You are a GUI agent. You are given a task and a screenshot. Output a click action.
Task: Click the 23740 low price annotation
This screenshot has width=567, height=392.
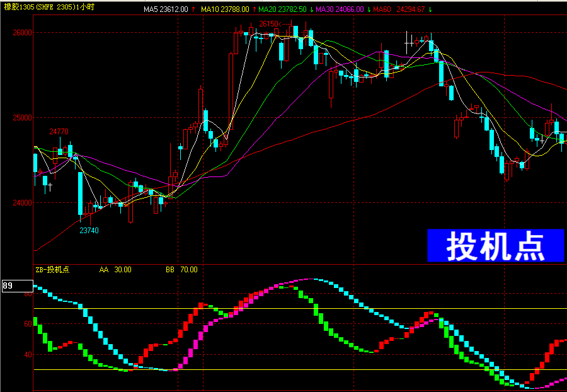pyautogui.click(x=89, y=231)
